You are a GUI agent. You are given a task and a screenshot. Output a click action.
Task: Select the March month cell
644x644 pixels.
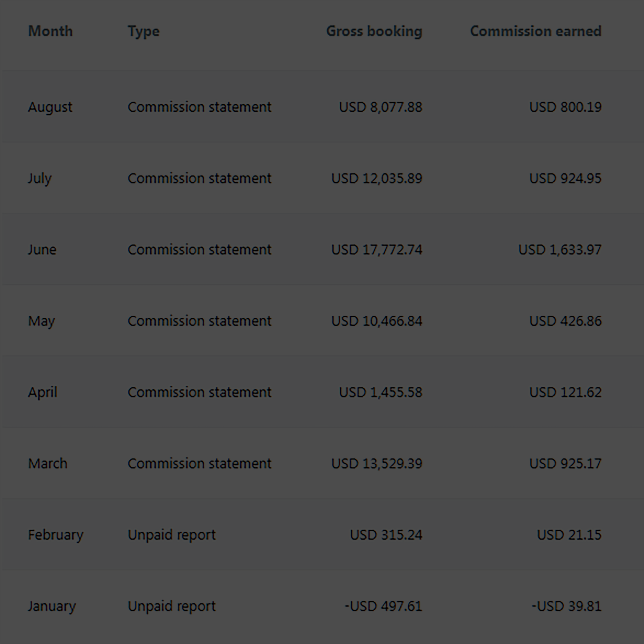point(48,464)
